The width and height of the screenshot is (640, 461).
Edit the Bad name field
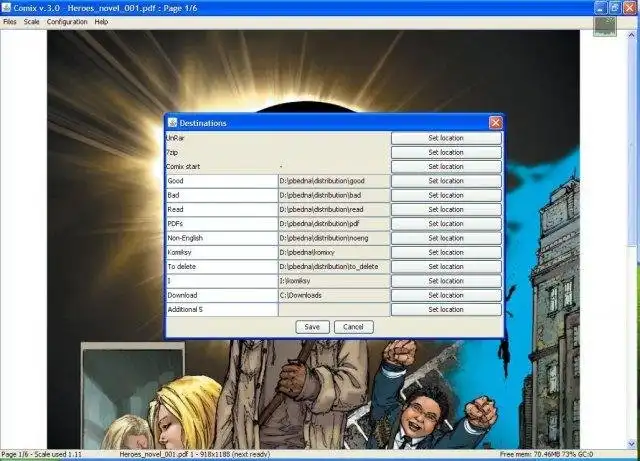pos(222,195)
